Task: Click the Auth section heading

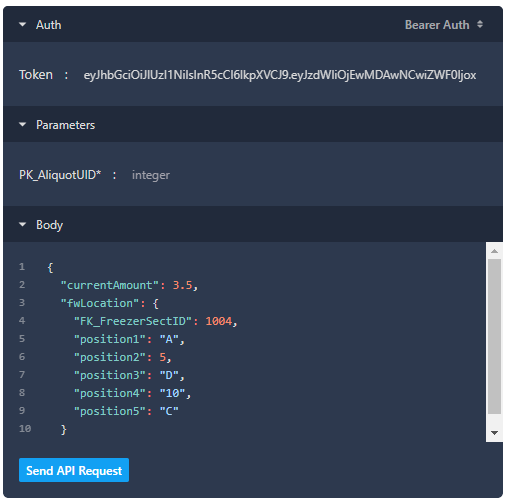Action: pyautogui.click(x=49, y=25)
